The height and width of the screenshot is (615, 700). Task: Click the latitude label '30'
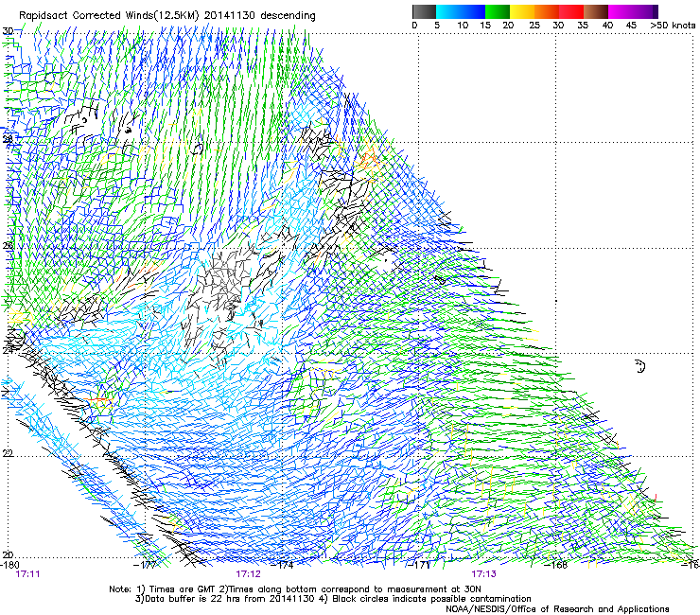(8, 31)
